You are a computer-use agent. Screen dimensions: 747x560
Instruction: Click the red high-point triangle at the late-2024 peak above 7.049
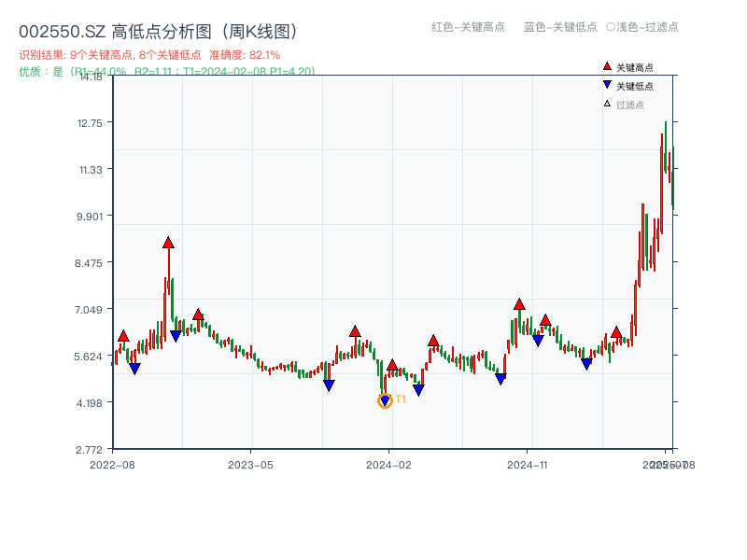(519, 304)
